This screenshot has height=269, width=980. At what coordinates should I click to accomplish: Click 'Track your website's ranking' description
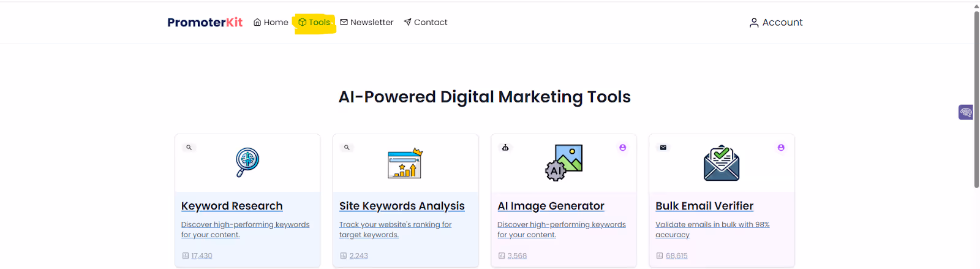(395, 229)
